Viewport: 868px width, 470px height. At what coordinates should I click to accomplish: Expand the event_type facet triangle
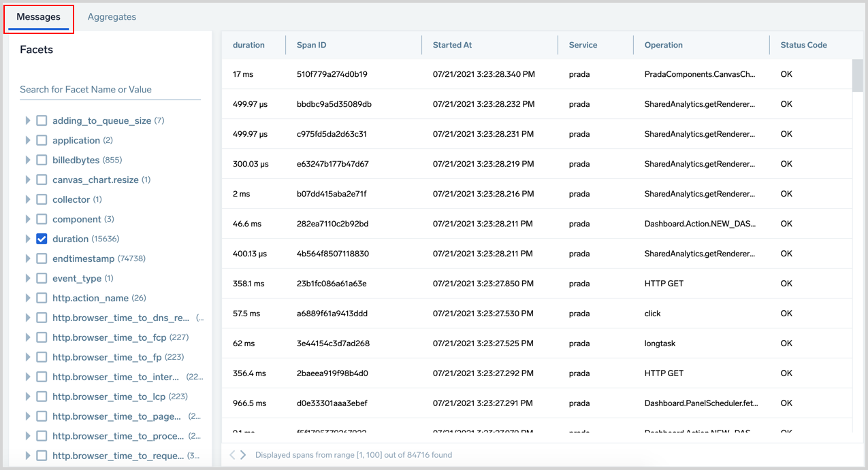(28, 278)
